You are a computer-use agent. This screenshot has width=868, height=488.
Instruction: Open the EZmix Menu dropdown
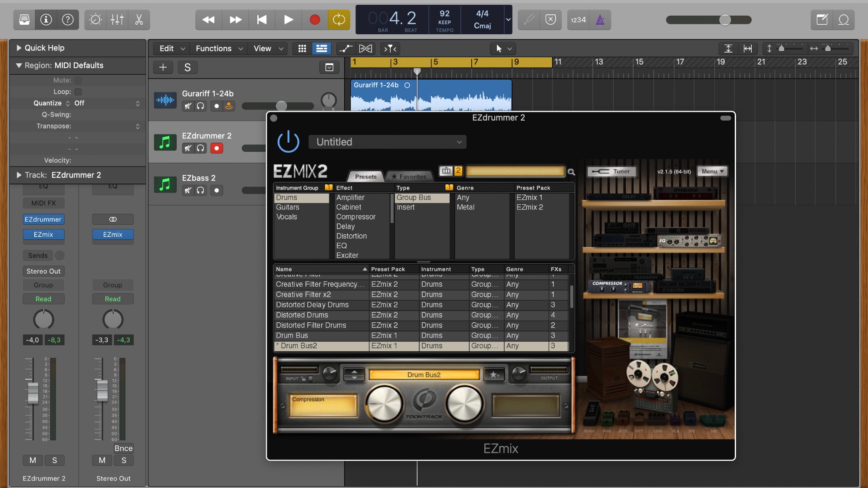(x=712, y=171)
